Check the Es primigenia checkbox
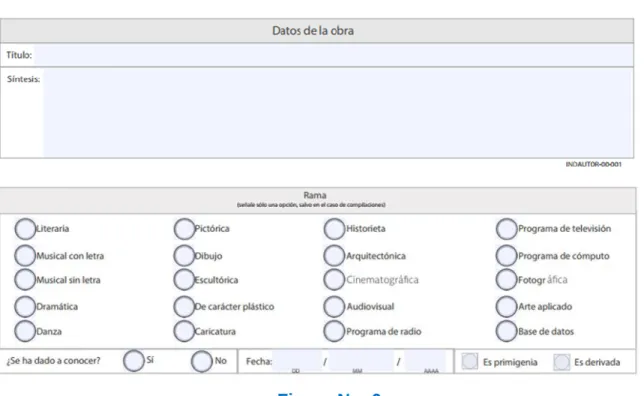 click(x=469, y=361)
